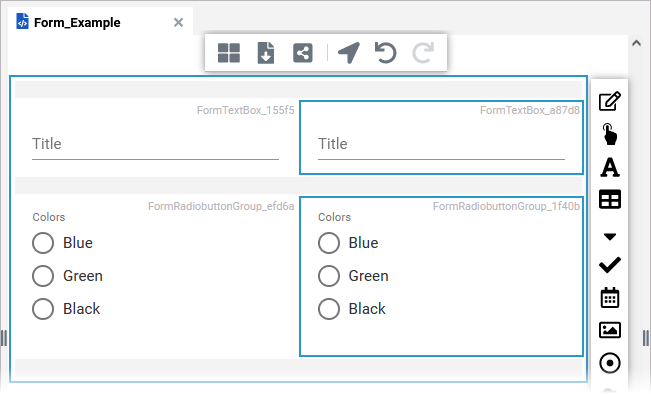This screenshot has width=651, height=394.
Task: Select the table grid tool in palette
Action: [x=609, y=199]
